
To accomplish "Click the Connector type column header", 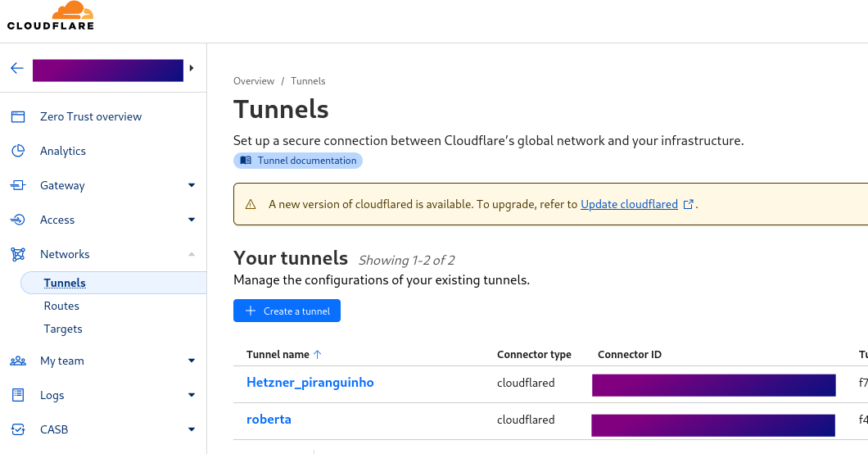I will [534, 355].
